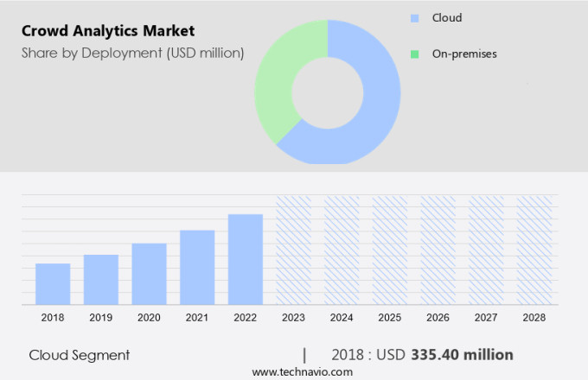
Task: Click the Cloud Segment caption text
Action: [x=80, y=355]
